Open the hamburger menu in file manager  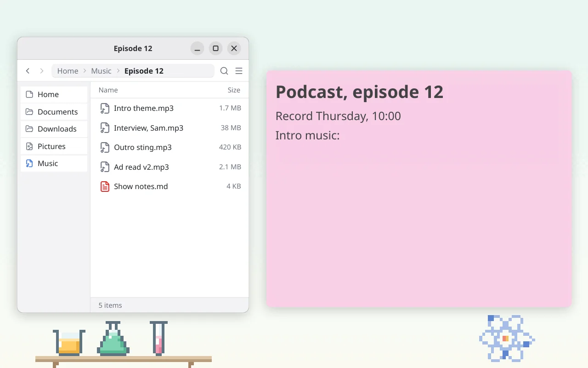(x=239, y=71)
